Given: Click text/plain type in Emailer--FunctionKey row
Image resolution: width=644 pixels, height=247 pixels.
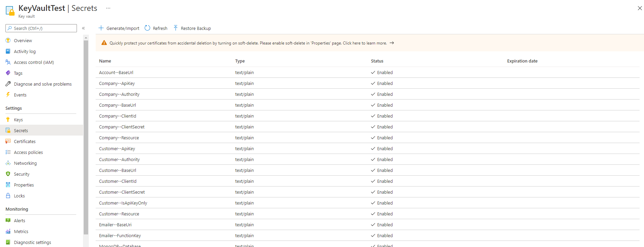Looking at the screenshot, I should click(244, 235).
